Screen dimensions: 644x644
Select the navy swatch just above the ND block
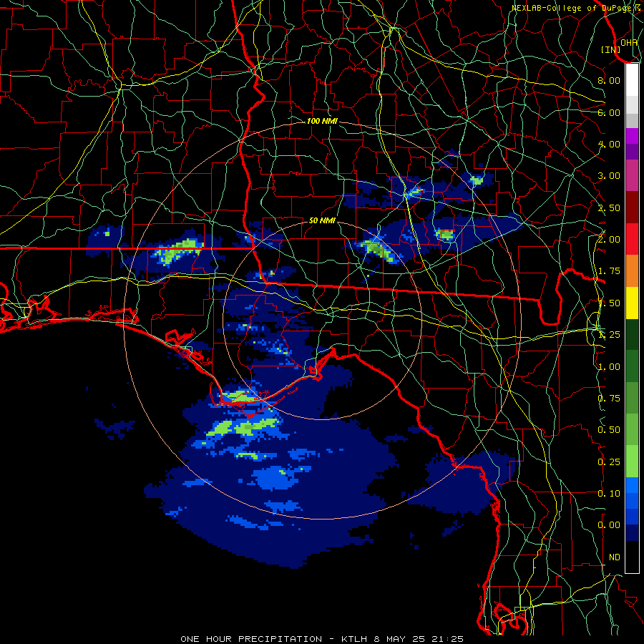(x=632, y=533)
